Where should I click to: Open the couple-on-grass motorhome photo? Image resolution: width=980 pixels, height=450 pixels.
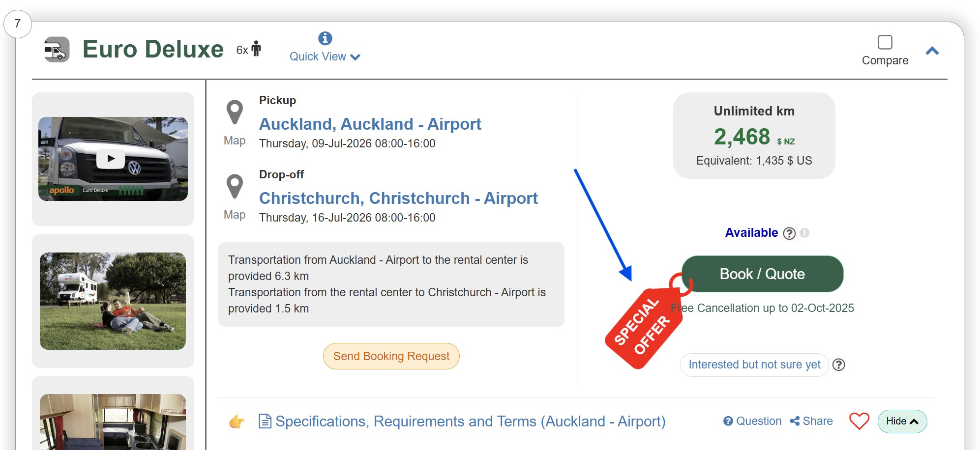coord(113,301)
